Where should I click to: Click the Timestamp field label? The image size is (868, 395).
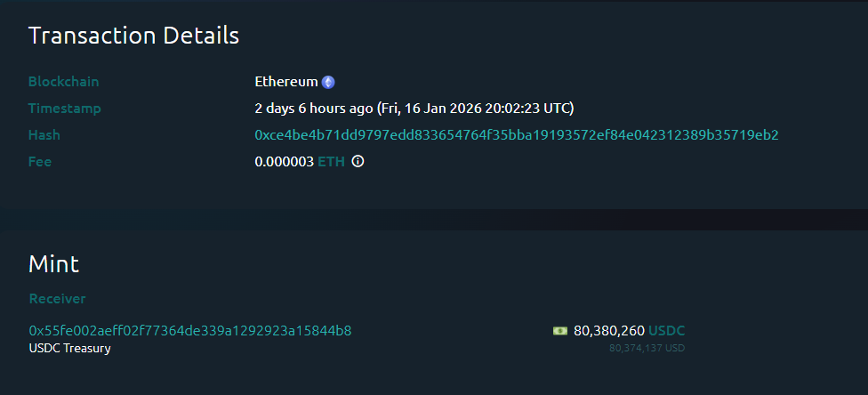tap(65, 109)
